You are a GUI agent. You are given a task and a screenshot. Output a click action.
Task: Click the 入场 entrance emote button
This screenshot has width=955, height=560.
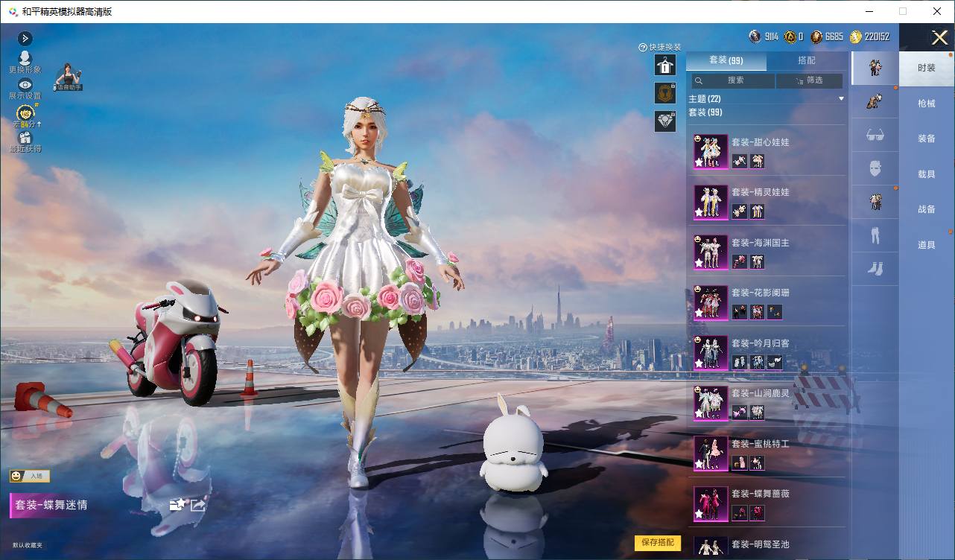(29, 476)
